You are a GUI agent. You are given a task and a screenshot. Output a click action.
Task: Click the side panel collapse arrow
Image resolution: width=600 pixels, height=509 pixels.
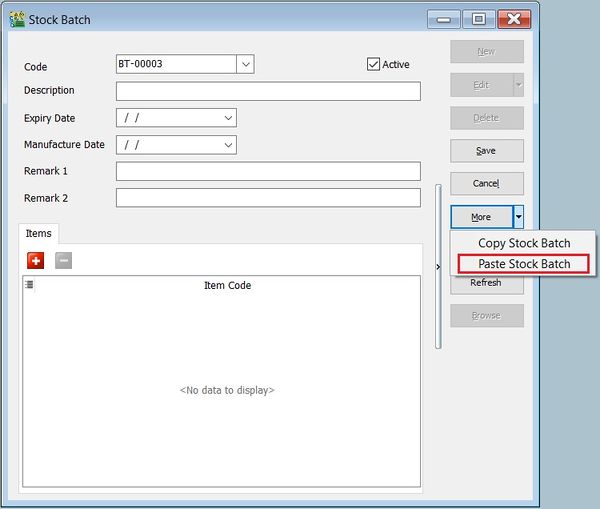[x=438, y=266]
